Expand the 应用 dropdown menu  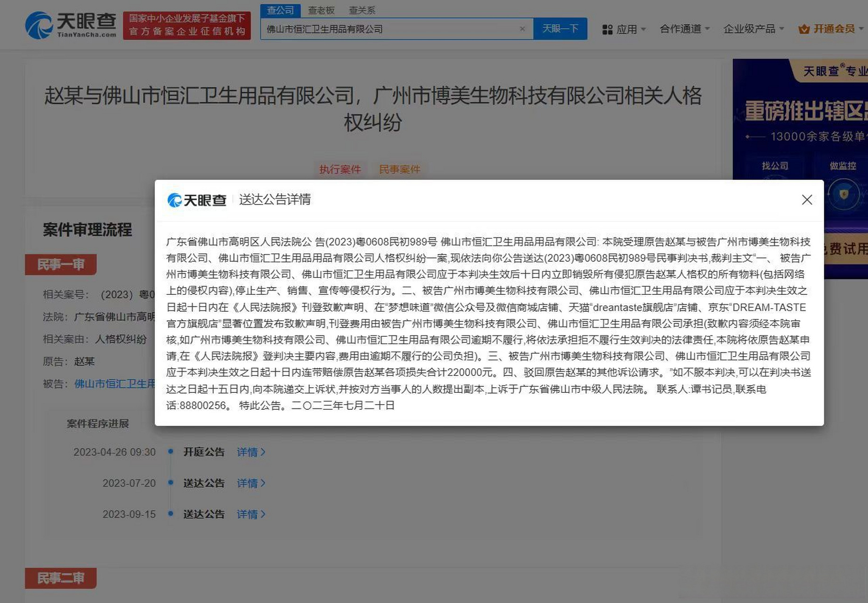tap(624, 29)
